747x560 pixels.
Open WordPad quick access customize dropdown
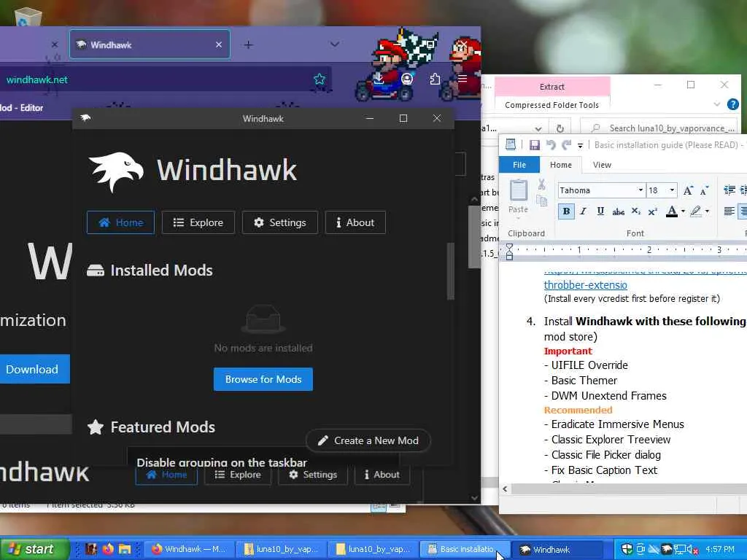point(580,146)
